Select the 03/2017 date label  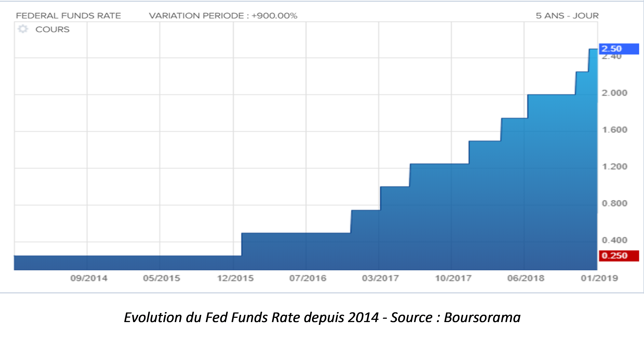coord(380,278)
